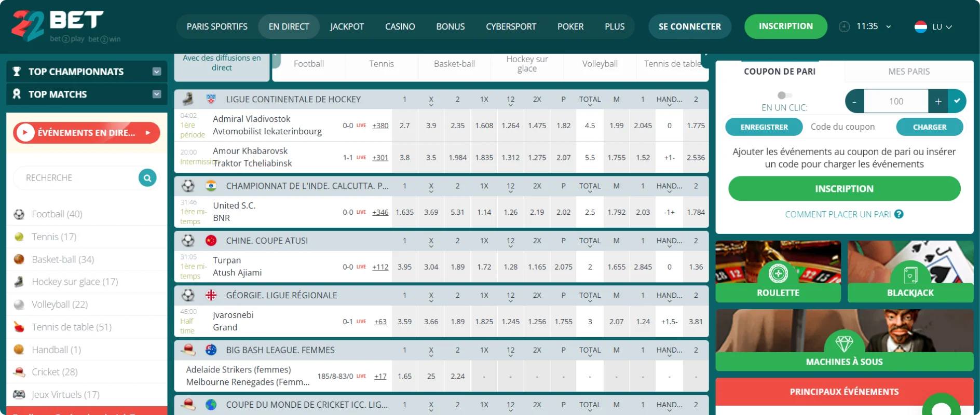Image resolution: width=980 pixels, height=415 pixels.
Task: Click the Australia flag icon for Big Bash
Action: pos(211,350)
